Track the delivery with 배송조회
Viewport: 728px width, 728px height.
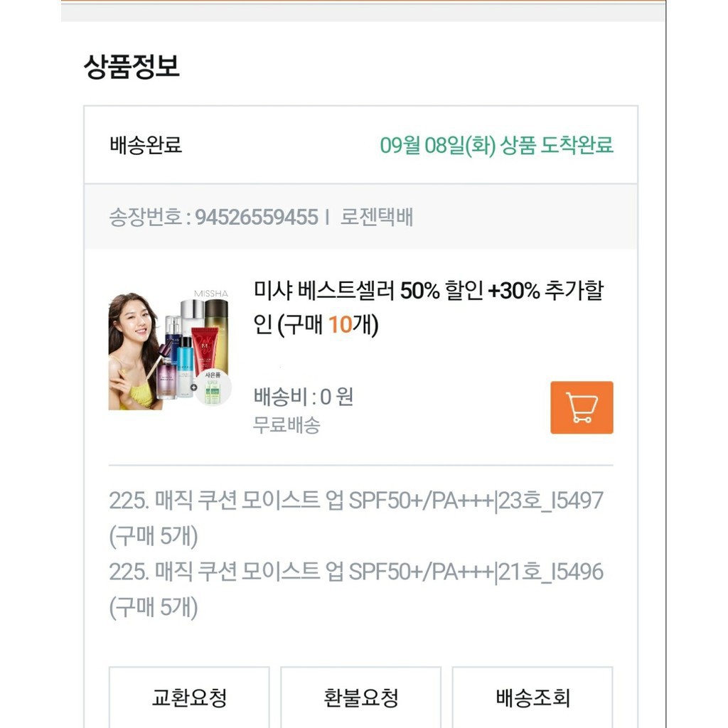pyautogui.click(x=532, y=697)
